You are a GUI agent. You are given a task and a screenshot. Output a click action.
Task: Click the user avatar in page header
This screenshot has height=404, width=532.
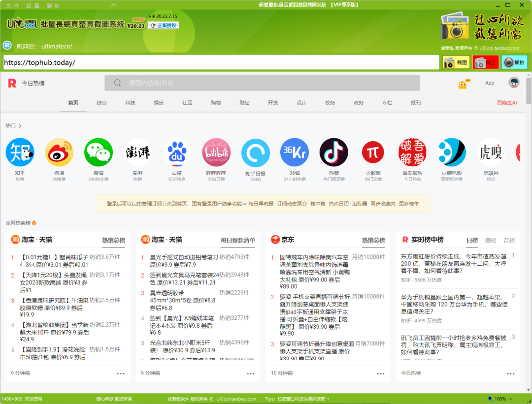coord(514,83)
